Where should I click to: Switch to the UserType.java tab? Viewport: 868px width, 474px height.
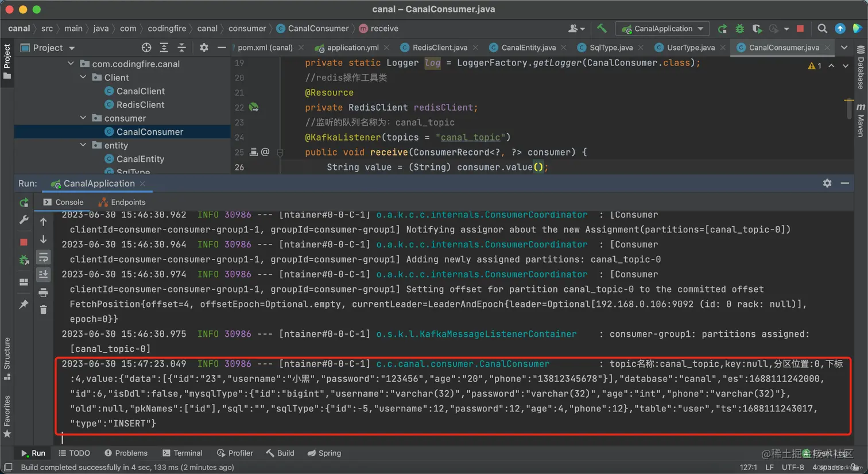(x=691, y=48)
